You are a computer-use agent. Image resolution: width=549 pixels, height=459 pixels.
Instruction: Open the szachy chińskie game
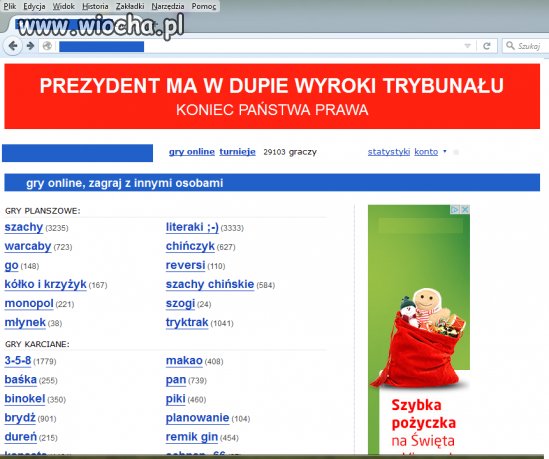pos(210,285)
